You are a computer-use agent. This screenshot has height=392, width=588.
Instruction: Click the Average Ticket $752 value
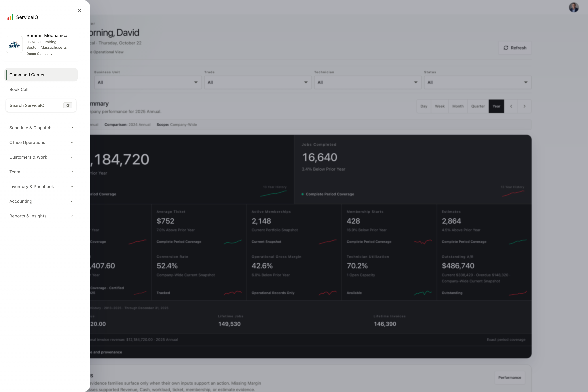165,221
